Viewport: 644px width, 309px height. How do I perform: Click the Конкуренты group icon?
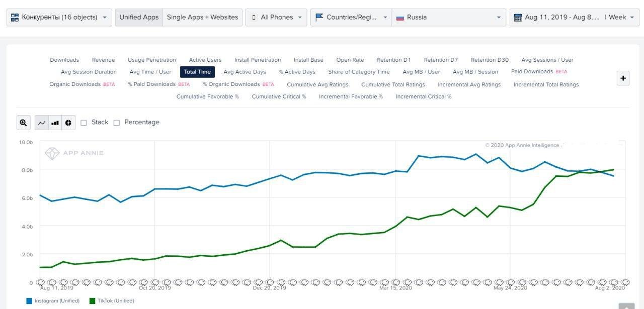15,17
